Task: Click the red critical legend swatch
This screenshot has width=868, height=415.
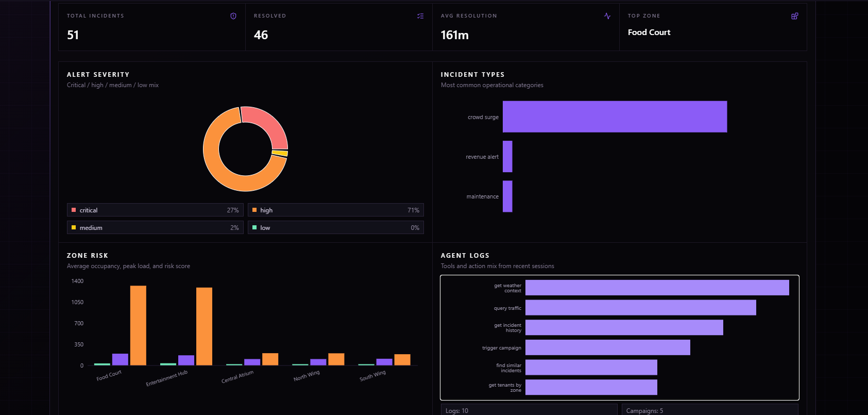Action: [74, 210]
